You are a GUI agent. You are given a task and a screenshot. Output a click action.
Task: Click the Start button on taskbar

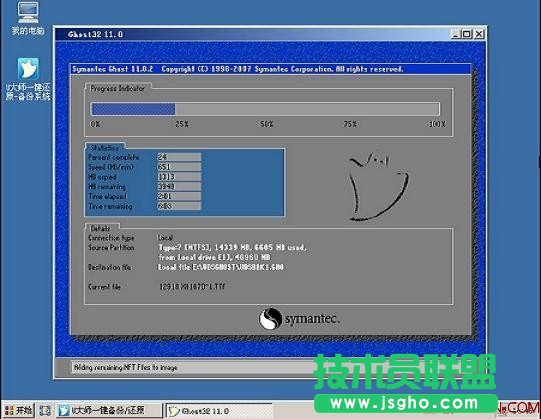tap(19, 410)
